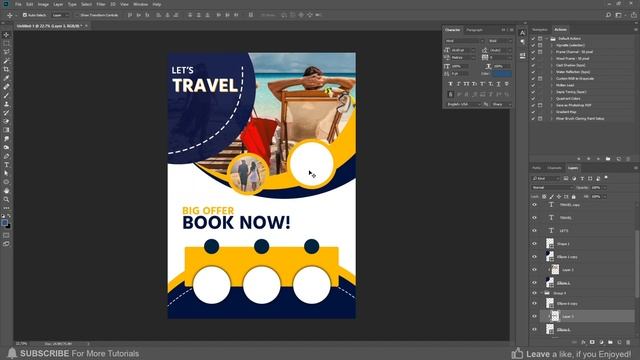Create new action in Actions panel
This screenshot has height=360, width=640.
click(x=618, y=159)
